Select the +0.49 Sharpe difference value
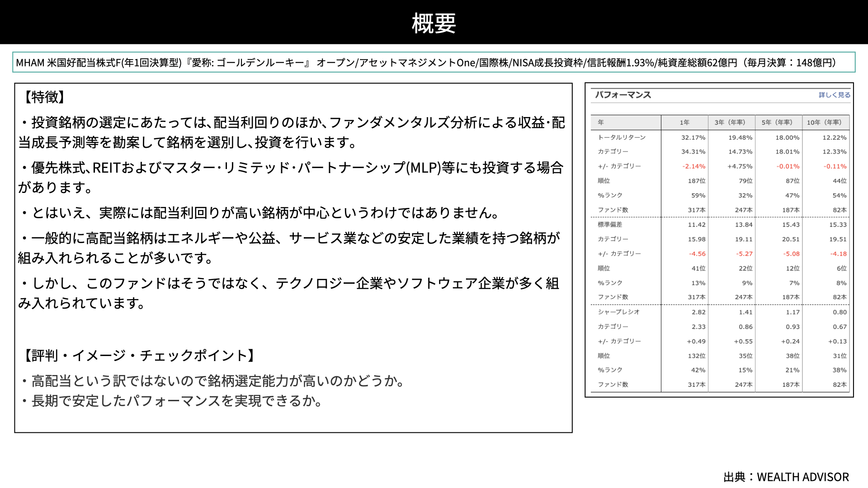Image resolution: width=868 pixels, height=488 pixels. click(x=696, y=342)
